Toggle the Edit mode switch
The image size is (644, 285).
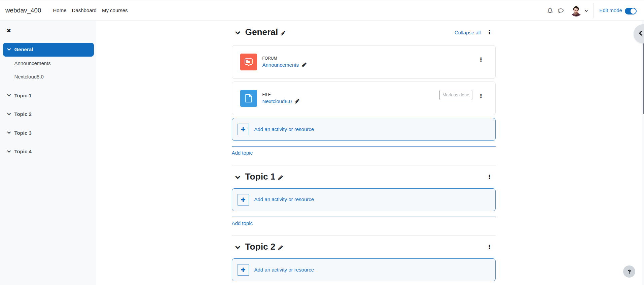pyautogui.click(x=631, y=11)
